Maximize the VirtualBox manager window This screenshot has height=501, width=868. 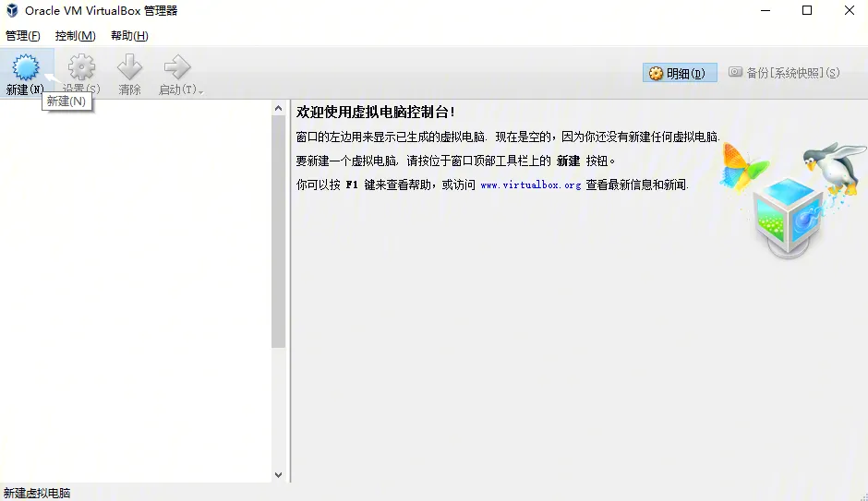pyautogui.click(x=807, y=11)
